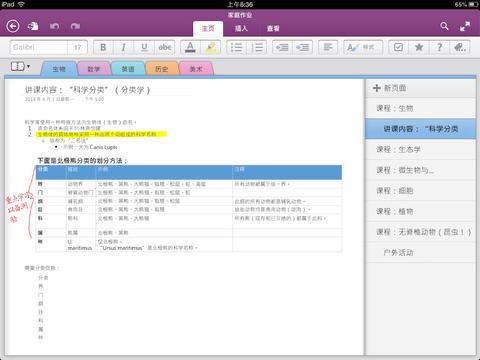Add the question mark tag
This screenshot has width=480, height=360.
439,47
